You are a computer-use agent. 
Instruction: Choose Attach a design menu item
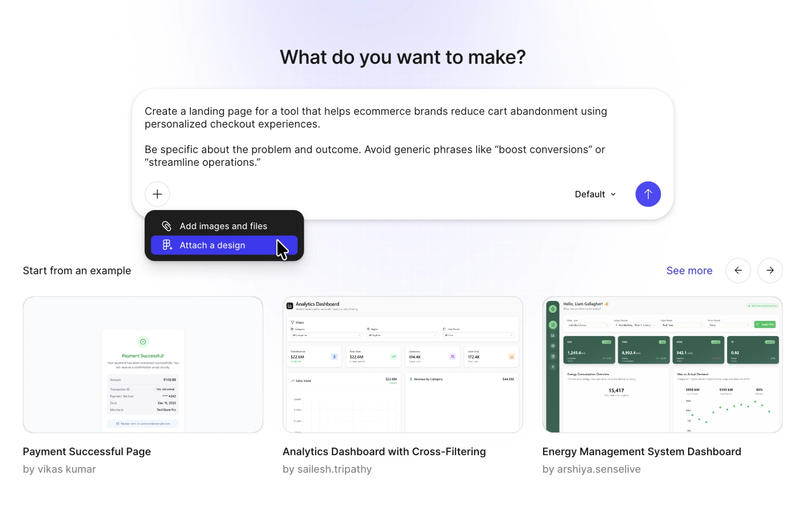[x=224, y=245]
